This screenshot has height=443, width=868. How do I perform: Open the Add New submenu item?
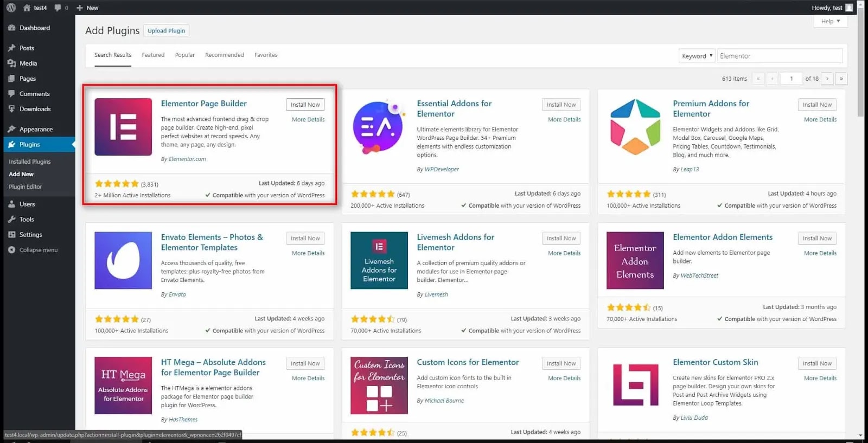tap(21, 174)
